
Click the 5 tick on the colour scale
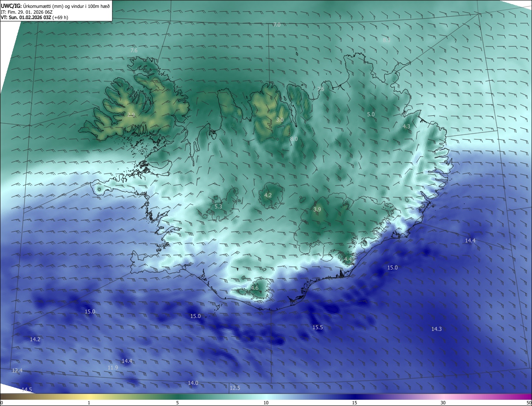[177, 403]
